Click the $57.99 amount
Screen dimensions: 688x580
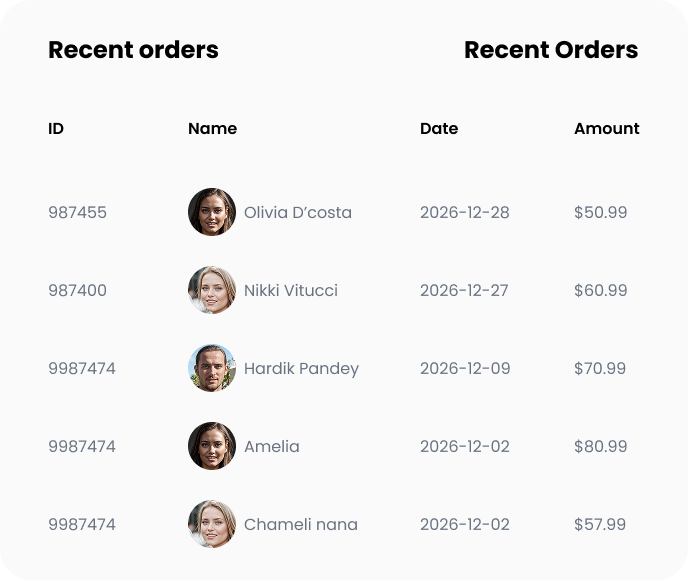click(x=600, y=524)
